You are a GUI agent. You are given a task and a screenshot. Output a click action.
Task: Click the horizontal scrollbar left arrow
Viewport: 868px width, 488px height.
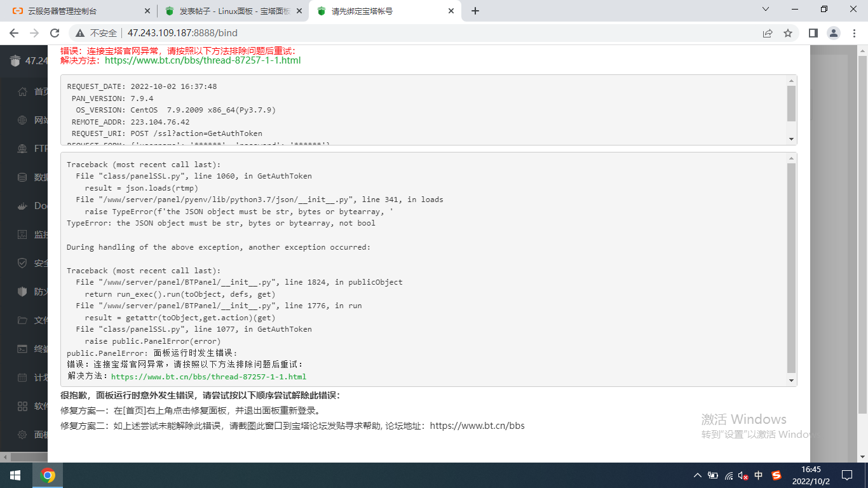pos(4,457)
